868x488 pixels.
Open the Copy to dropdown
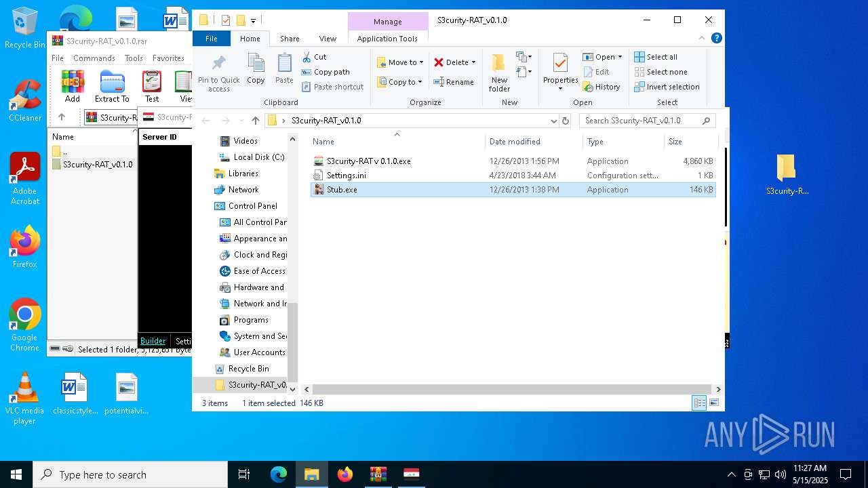coord(399,82)
